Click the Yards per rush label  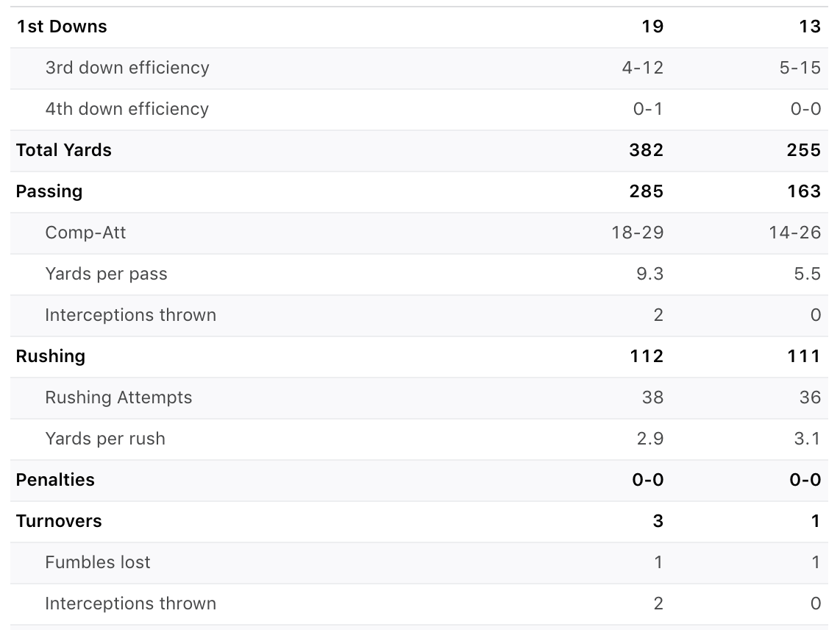click(105, 439)
